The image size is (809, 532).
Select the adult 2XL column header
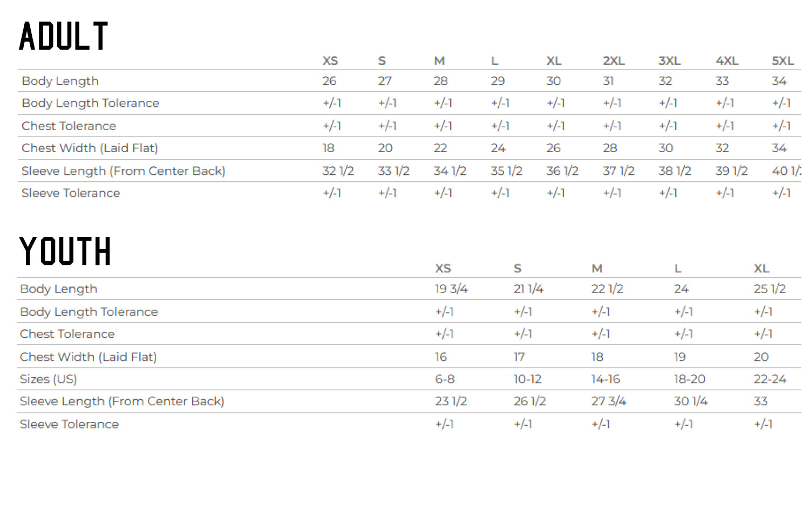614,61
